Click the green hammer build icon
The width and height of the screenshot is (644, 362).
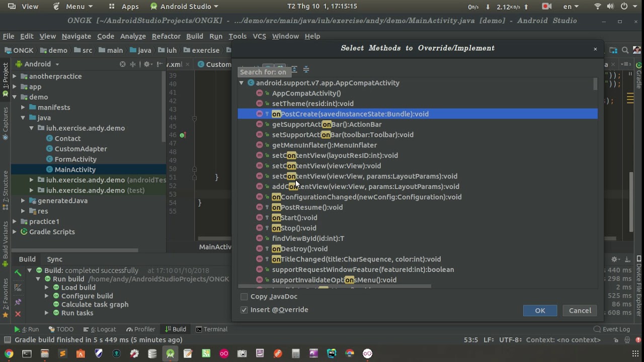(x=18, y=273)
